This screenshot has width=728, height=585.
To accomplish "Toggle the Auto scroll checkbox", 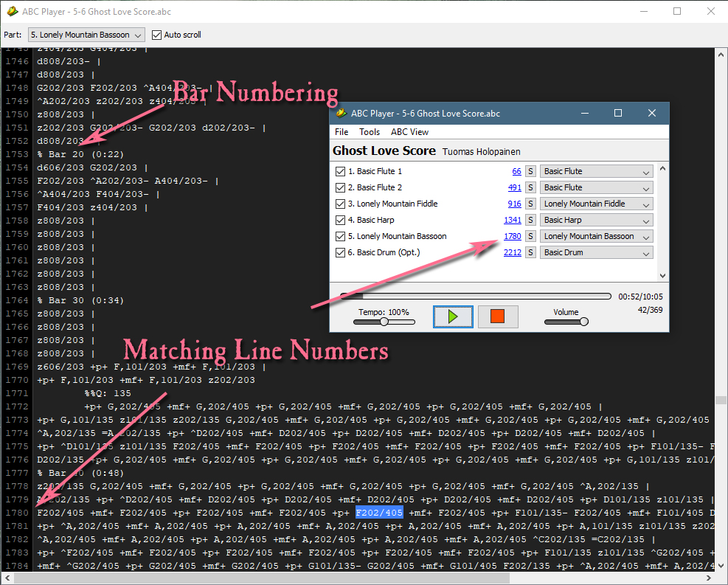I will (x=157, y=35).
